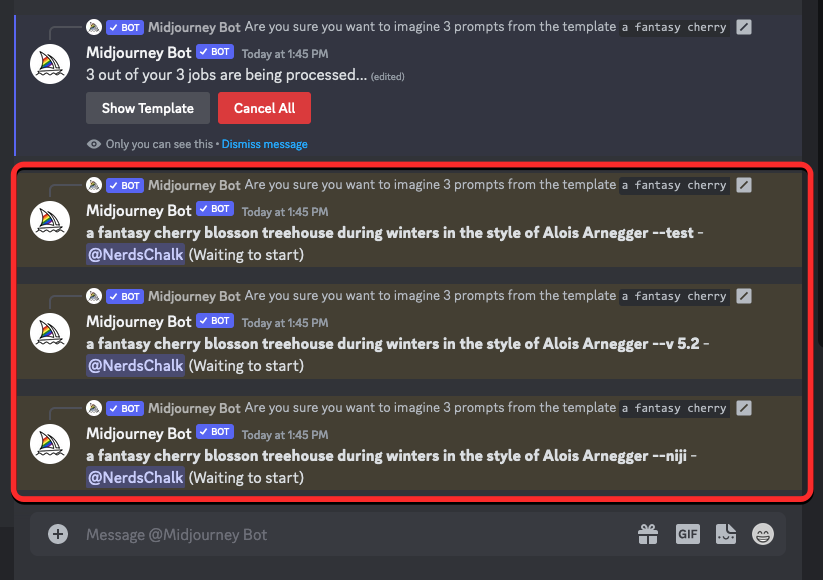Click the Show Template button
823x580 pixels.
pos(148,108)
